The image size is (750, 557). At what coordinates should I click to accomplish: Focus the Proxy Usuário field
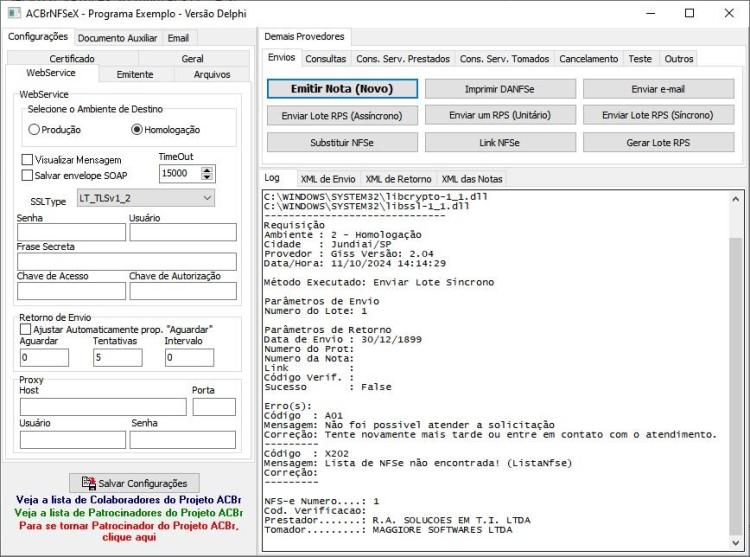[73, 440]
